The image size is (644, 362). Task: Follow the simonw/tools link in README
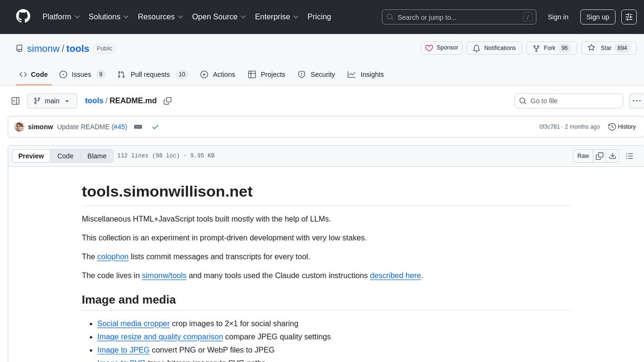click(164, 275)
